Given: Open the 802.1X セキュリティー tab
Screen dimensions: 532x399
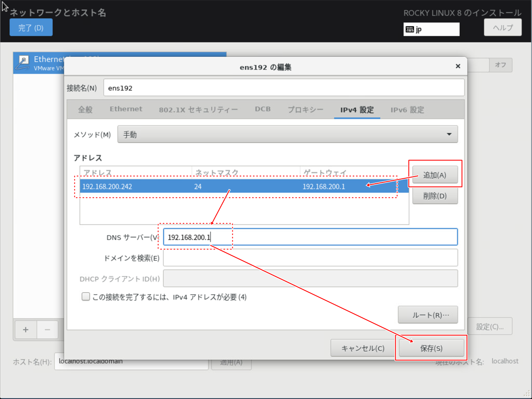Looking at the screenshot, I should [198, 110].
